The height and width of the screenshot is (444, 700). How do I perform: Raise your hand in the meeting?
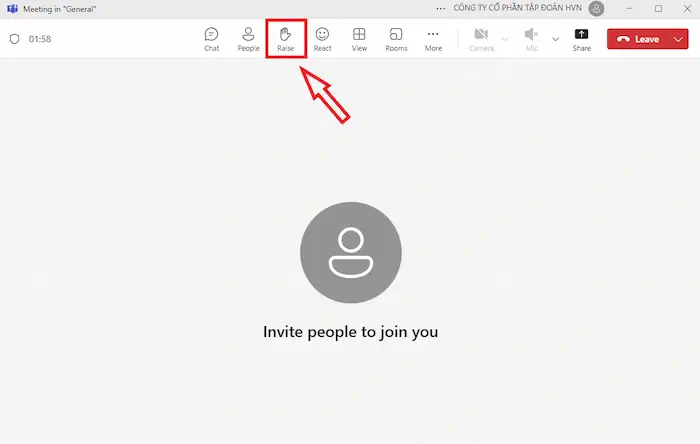285,39
